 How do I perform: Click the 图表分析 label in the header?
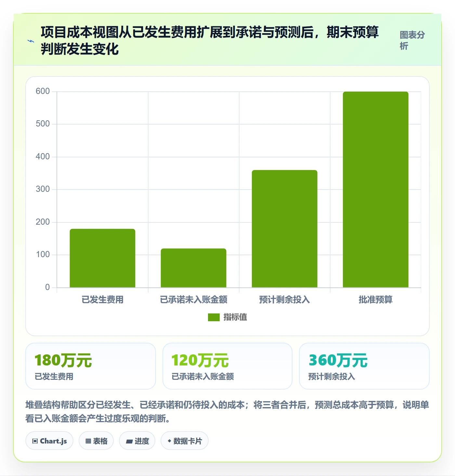point(412,40)
